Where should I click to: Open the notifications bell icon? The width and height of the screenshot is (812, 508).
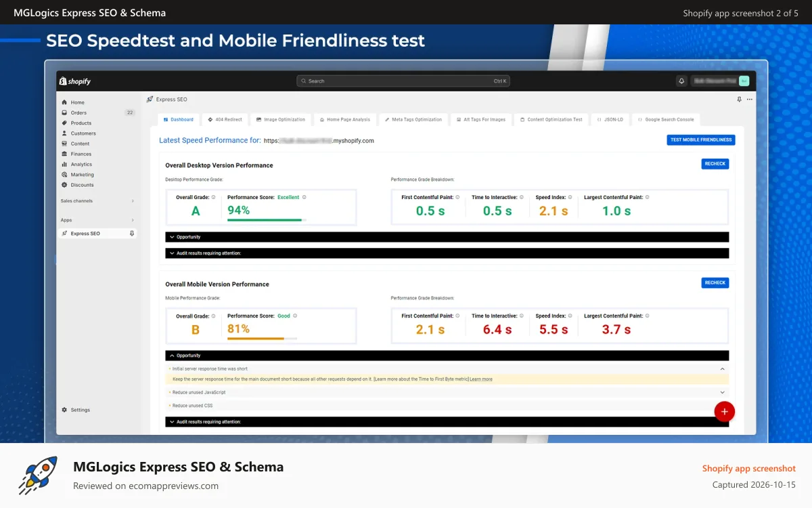[x=681, y=81]
